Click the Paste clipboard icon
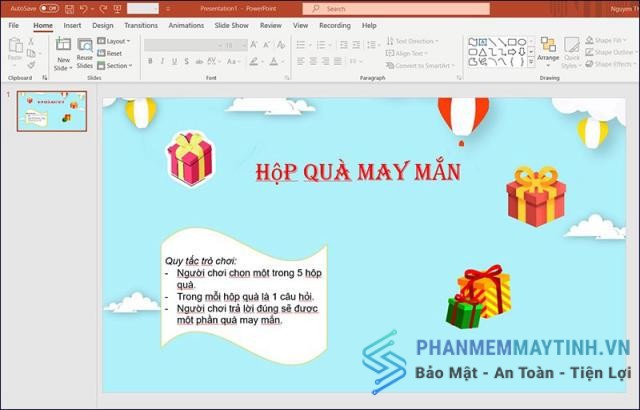Image resolution: width=640 pixels, height=410 pixels. 16,46
